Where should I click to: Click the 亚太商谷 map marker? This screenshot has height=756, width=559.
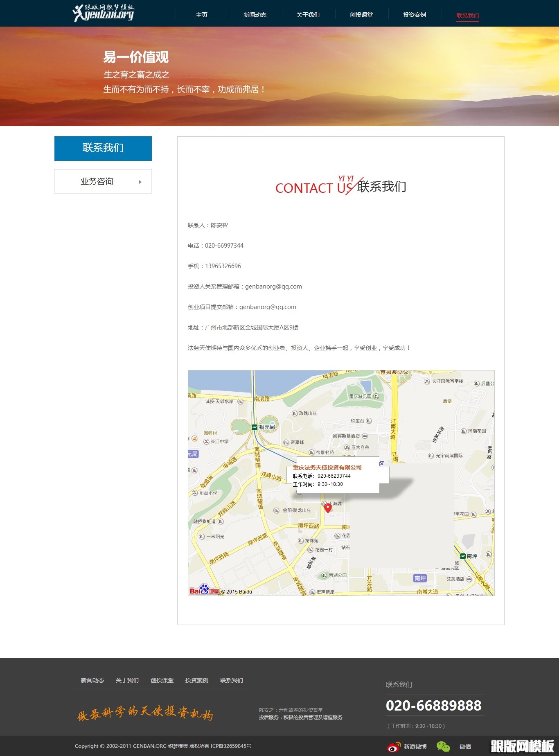pos(347,447)
